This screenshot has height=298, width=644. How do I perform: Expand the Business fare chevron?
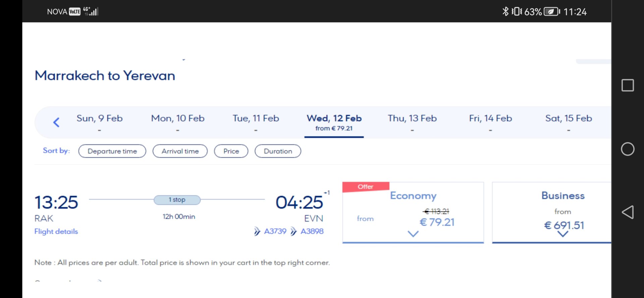[562, 234]
